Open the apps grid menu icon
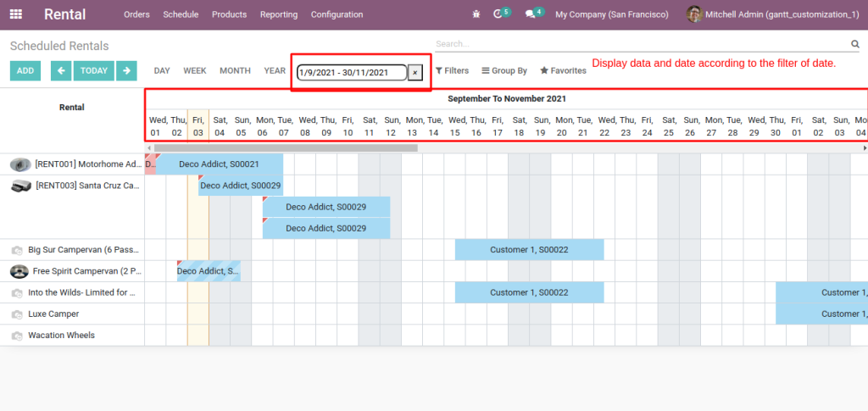This screenshot has height=411, width=868. [17, 14]
